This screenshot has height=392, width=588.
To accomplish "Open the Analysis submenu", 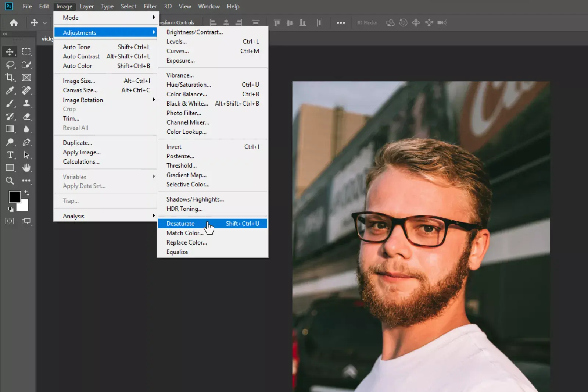I will click(x=73, y=216).
